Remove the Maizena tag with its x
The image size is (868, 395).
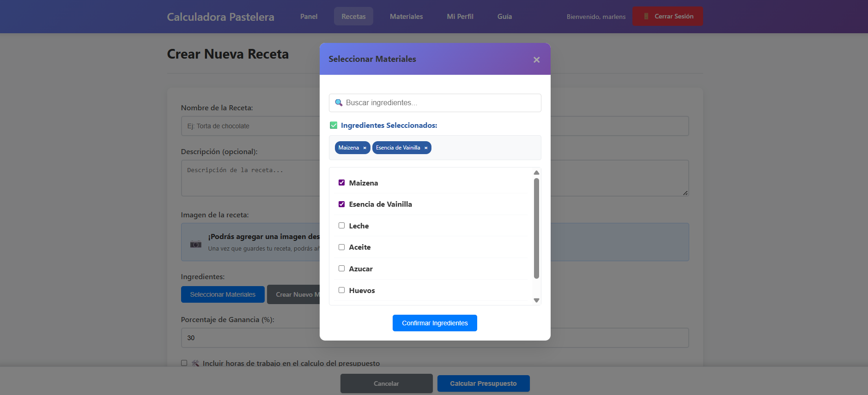364,148
